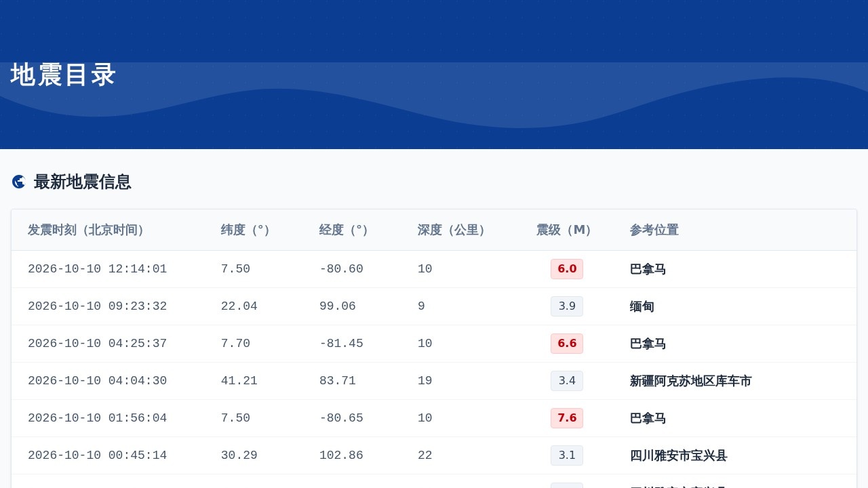The image size is (868, 488).
Task: Open the 缅甸 location link
Action: [642, 306]
